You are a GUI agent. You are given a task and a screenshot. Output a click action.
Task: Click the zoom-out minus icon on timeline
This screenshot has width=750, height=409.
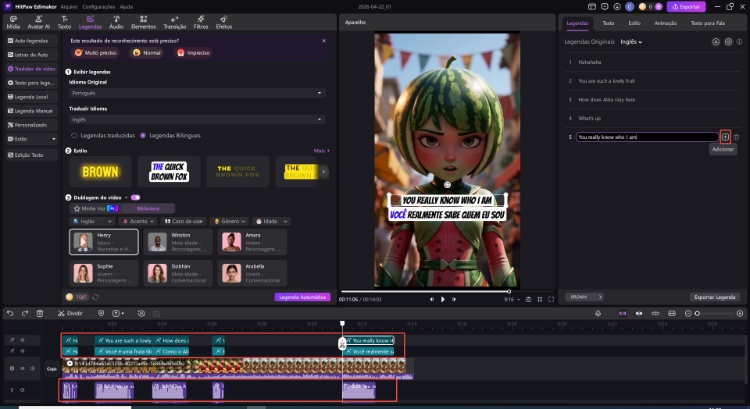tap(688, 313)
